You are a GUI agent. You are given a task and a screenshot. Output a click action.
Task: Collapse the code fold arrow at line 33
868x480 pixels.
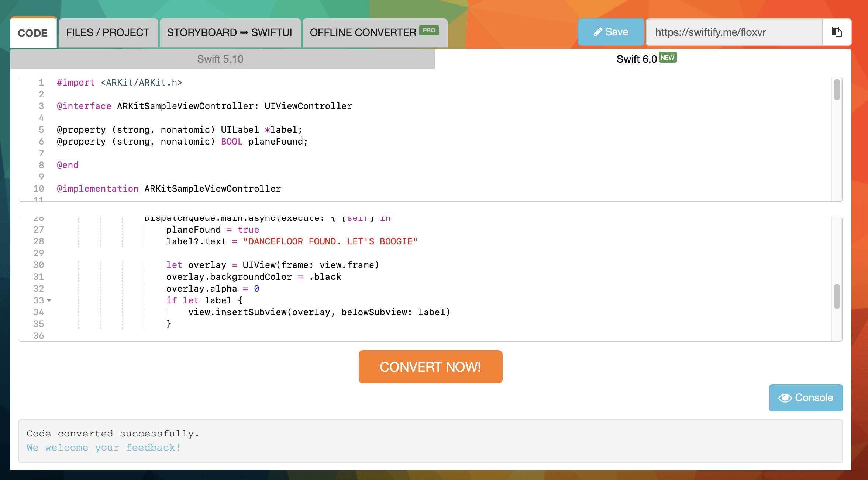(49, 300)
